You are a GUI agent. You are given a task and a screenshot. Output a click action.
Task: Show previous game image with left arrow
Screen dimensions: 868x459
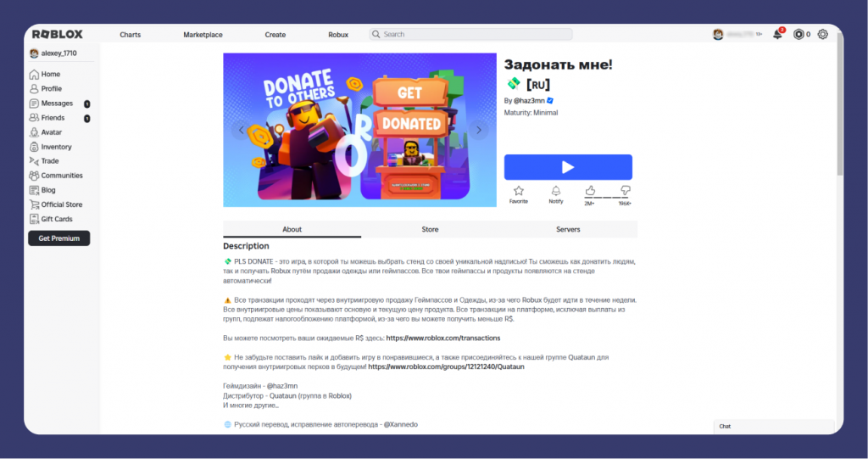[241, 130]
